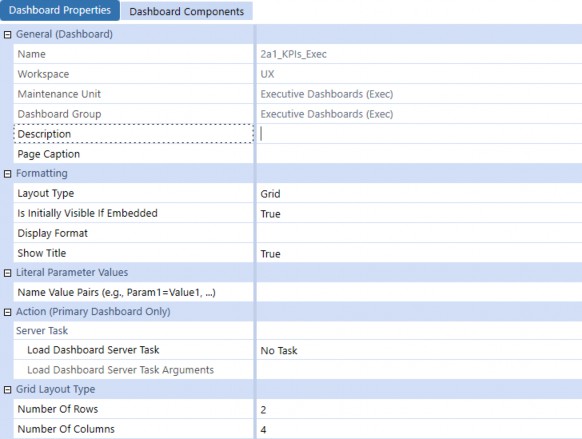Click the Display Format value field

(x=419, y=233)
